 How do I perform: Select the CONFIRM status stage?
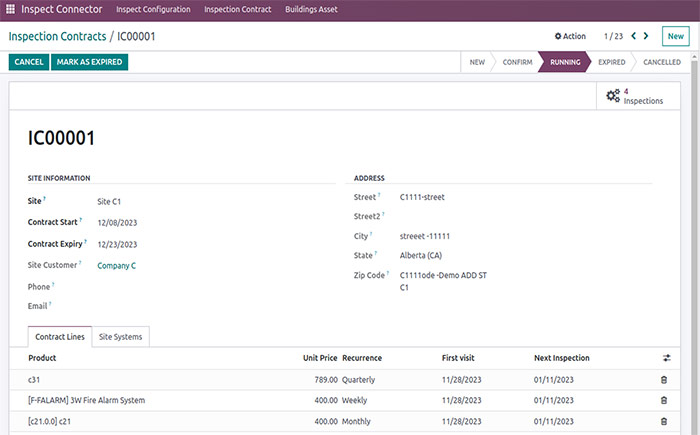coord(517,62)
